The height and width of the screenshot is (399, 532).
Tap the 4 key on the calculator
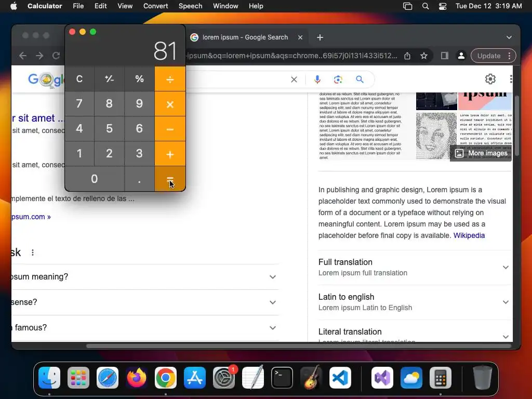(x=79, y=129)
